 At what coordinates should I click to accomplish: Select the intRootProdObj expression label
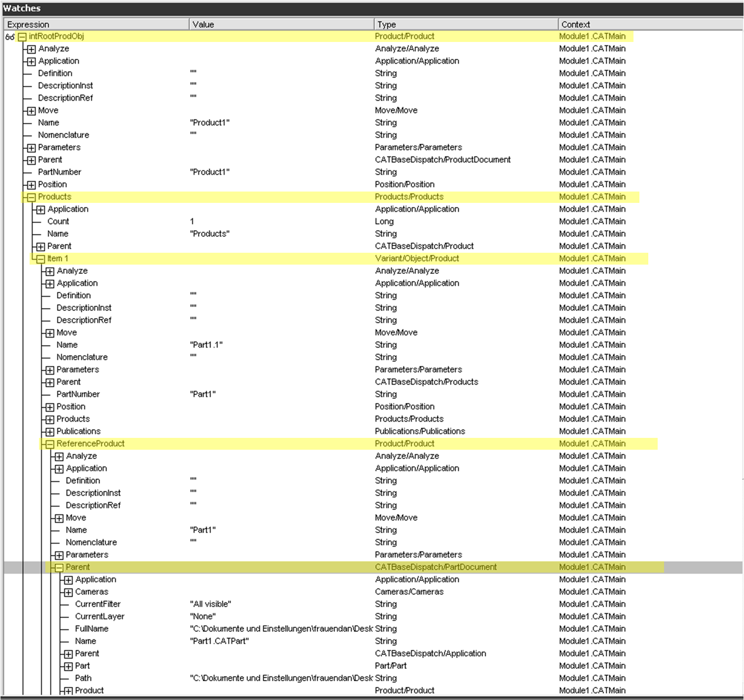pos(56,36)
